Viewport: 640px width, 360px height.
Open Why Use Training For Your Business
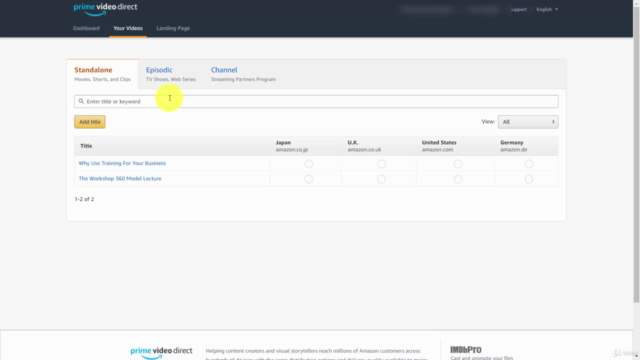pos(122,163)
